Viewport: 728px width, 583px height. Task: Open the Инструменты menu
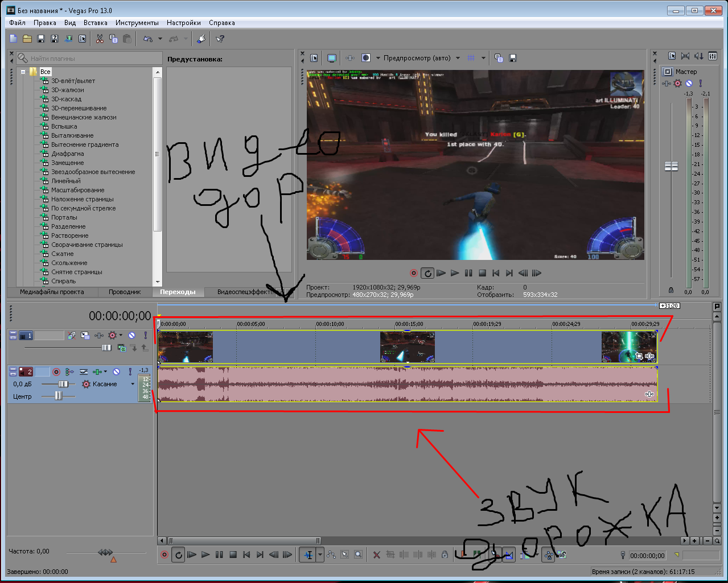(137, 23)
